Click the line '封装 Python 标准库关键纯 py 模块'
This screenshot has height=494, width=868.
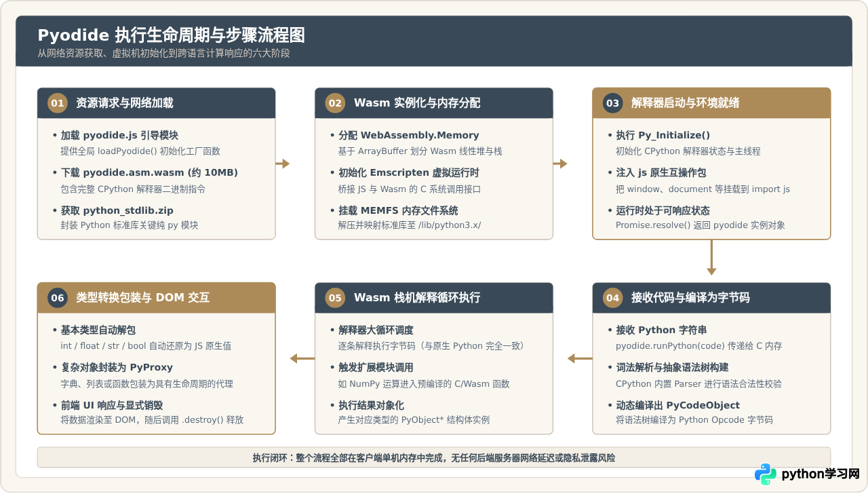tap(130, 225)
